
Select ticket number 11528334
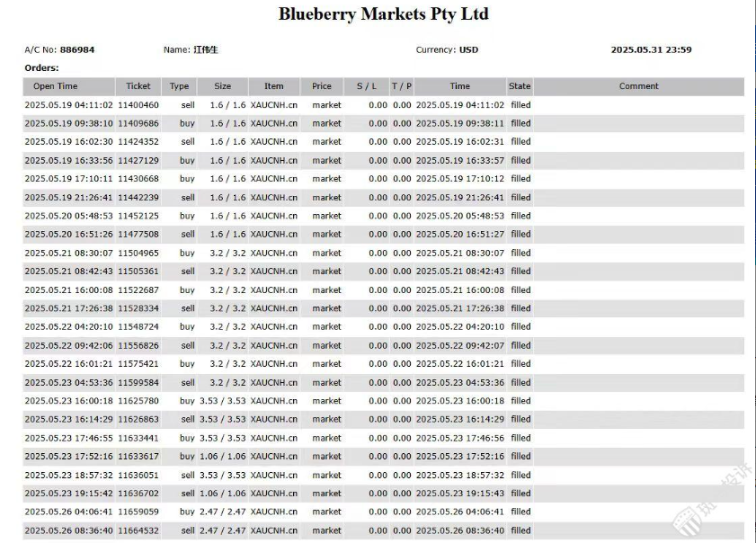(x=138, y=308)
